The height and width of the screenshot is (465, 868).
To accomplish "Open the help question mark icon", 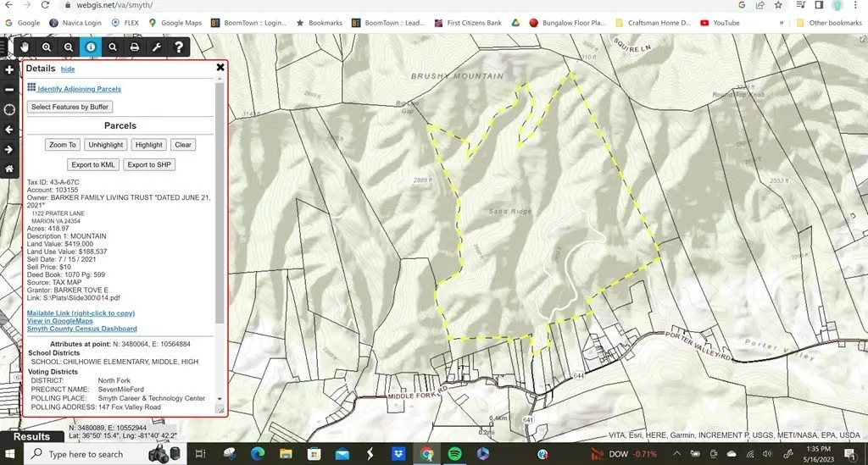I will (179, 47).
